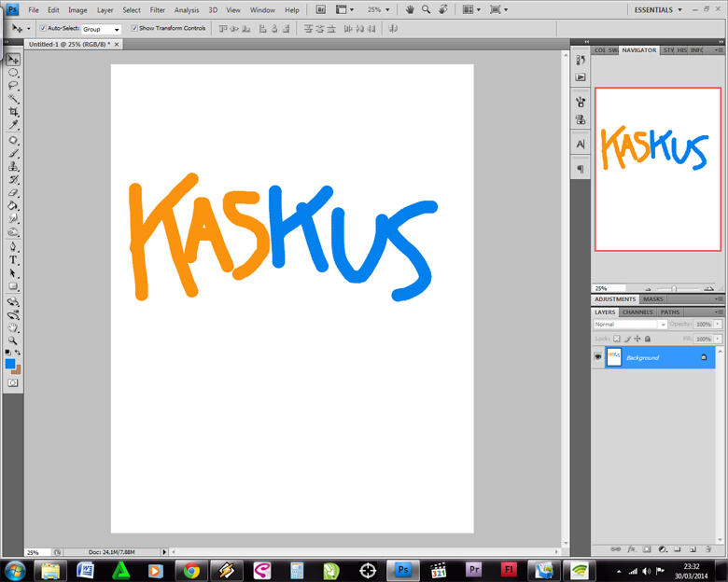728x582 pixels.
Task: Click the blue foreground color swatch
Action: click(10, 364)
